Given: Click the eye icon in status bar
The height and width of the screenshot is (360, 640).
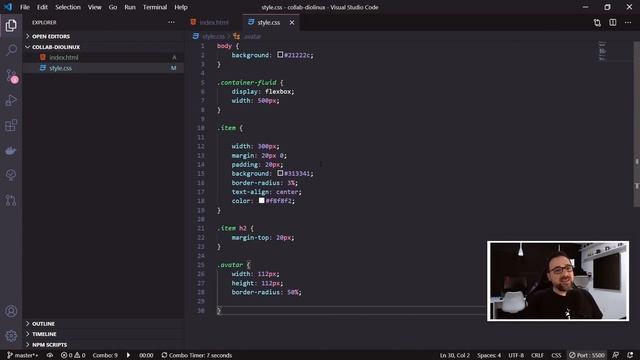Looking at the screenshot, I should pyautogui.click(x=50, y=355).
